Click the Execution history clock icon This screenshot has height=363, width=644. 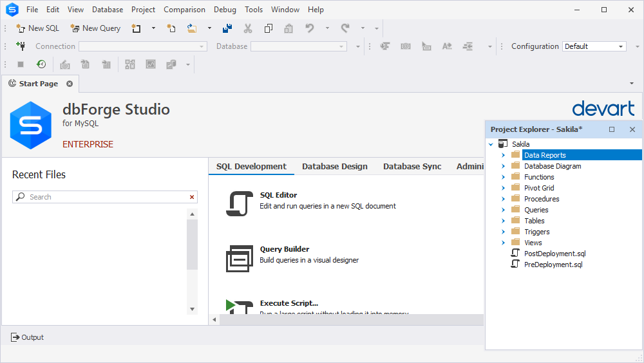(41, 64)
